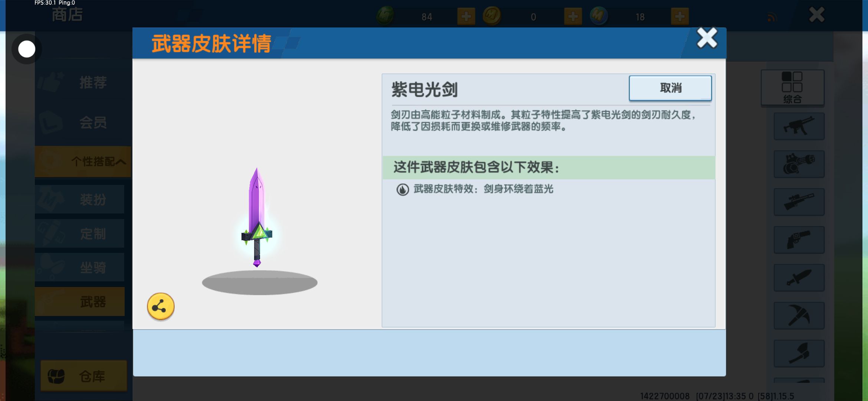The height and width of the screenshot is (401, 868).
Task: Select the sniper rifle weapon category
Action: click(799, 202)
